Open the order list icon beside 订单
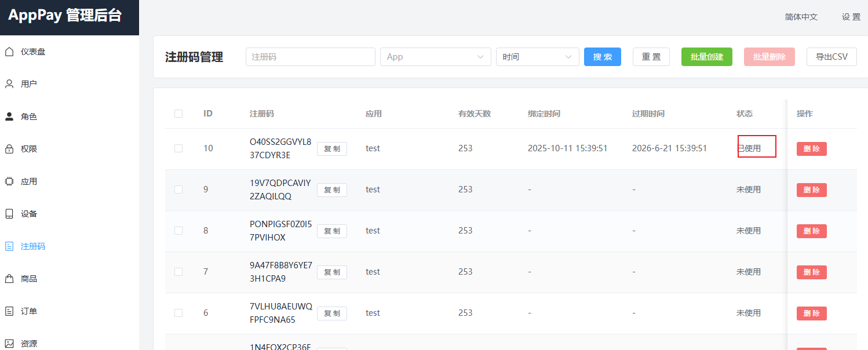This screenshot has height=350, width=868. pyautogui.click(x=9, y=311)
